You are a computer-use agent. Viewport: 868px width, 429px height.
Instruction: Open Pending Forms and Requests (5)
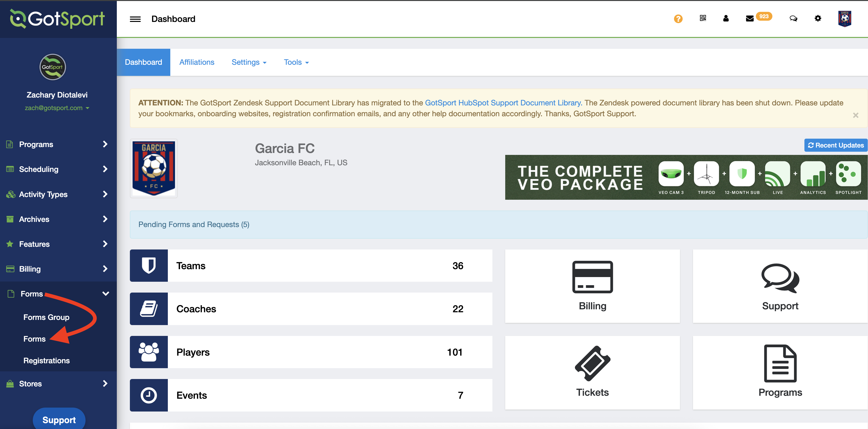[x=194, y=224]
